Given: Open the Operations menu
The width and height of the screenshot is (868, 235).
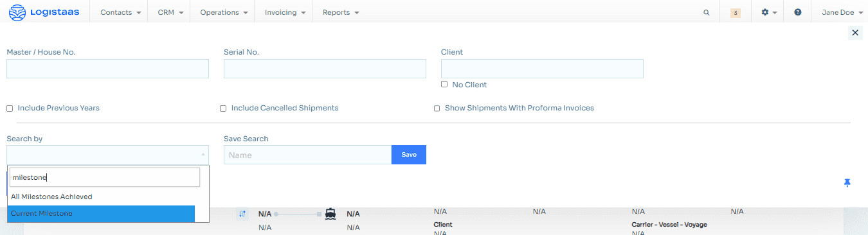Looking at the screenshot, I should (x=224, y=12).
